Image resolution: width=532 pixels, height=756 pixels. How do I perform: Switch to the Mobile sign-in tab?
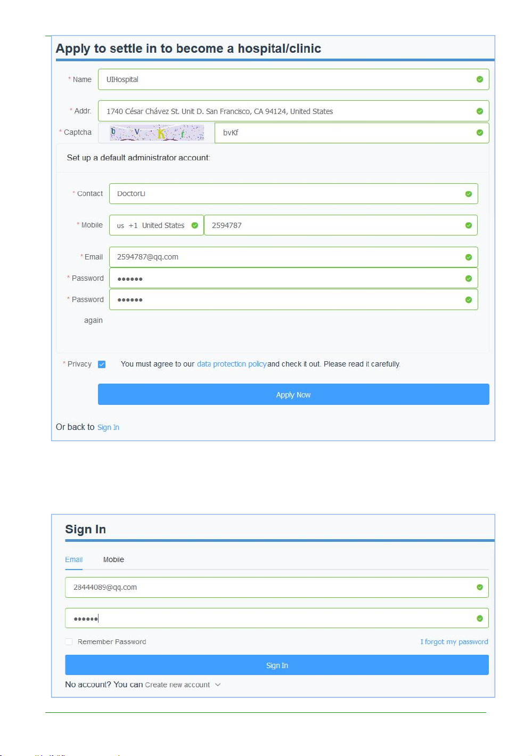[113, 559]
